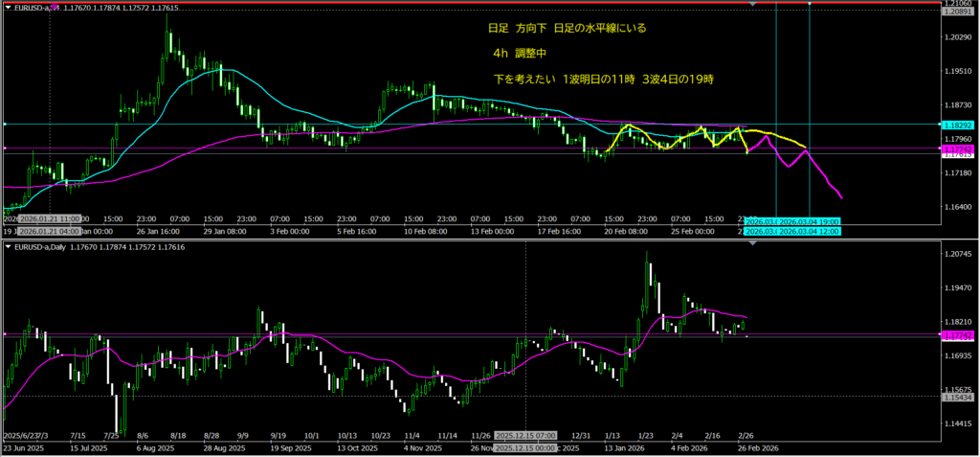Open the top EURUSD chart dropdown triangle
This screenshot has width=980, height=457.
(x=10, y=8)
